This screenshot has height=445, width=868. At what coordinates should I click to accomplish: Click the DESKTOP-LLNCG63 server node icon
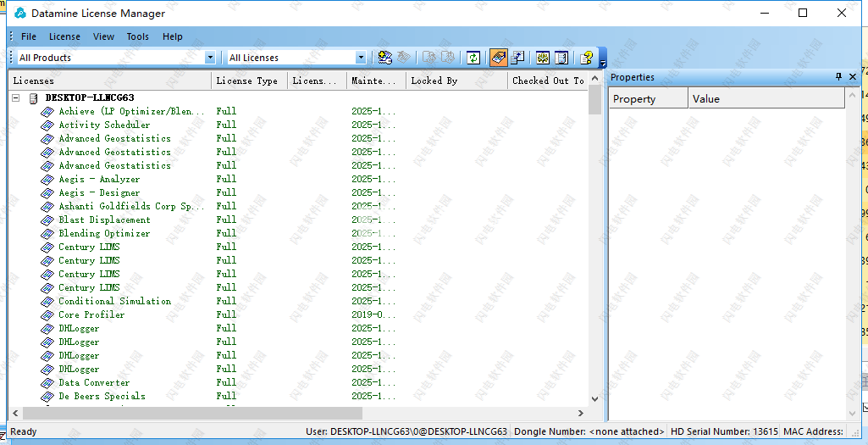(x=33, y=98)
